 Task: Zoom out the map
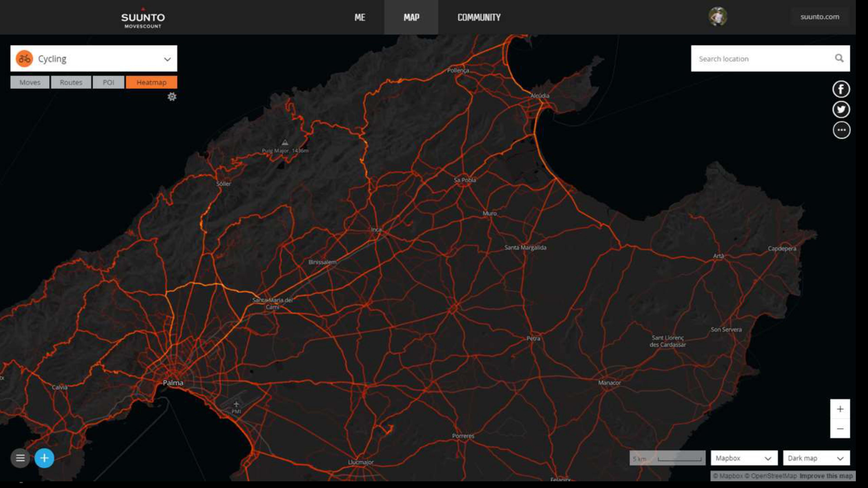(x=840, y=429)
